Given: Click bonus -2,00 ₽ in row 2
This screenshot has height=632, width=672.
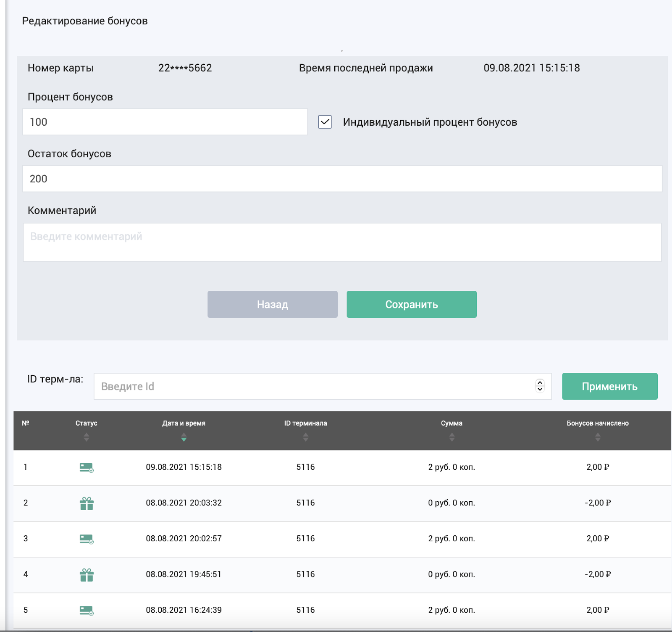Looking at the screenshot, I should pyautogui.click(x=598, y=503).
